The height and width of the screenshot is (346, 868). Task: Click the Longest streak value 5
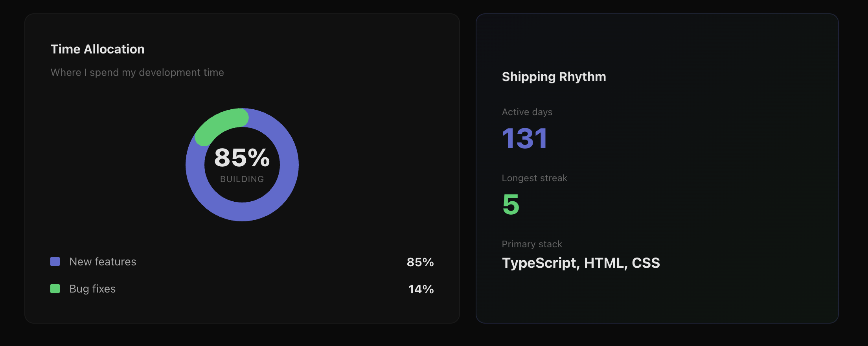[510, 204]
